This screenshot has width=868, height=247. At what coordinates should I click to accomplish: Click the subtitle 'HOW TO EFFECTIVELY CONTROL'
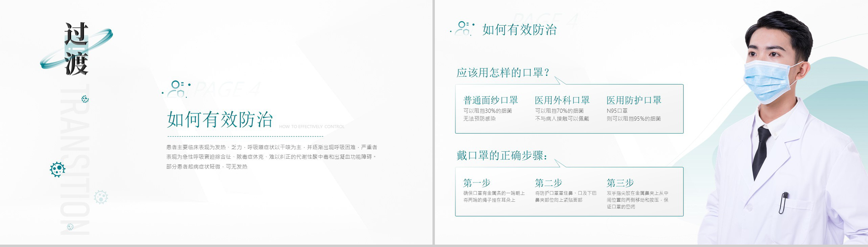(312, 127)
